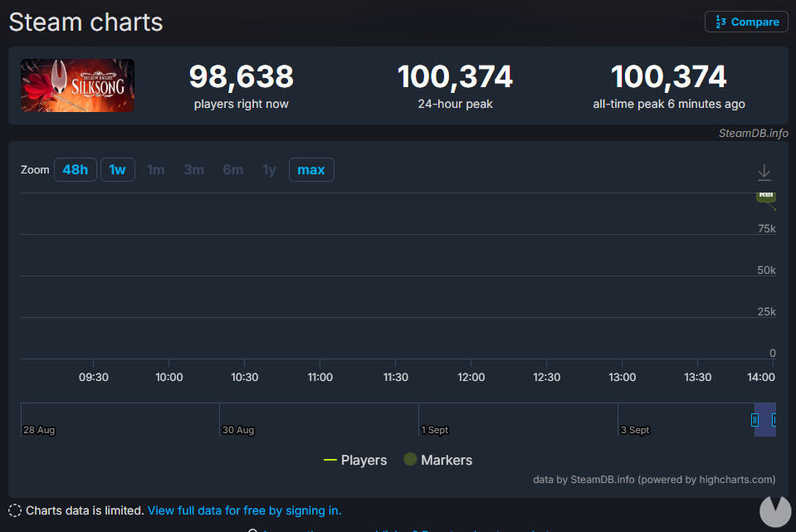The image size is (796, 532).
Task: Click the numbered icon in Compare button
Action: [720, 22]
